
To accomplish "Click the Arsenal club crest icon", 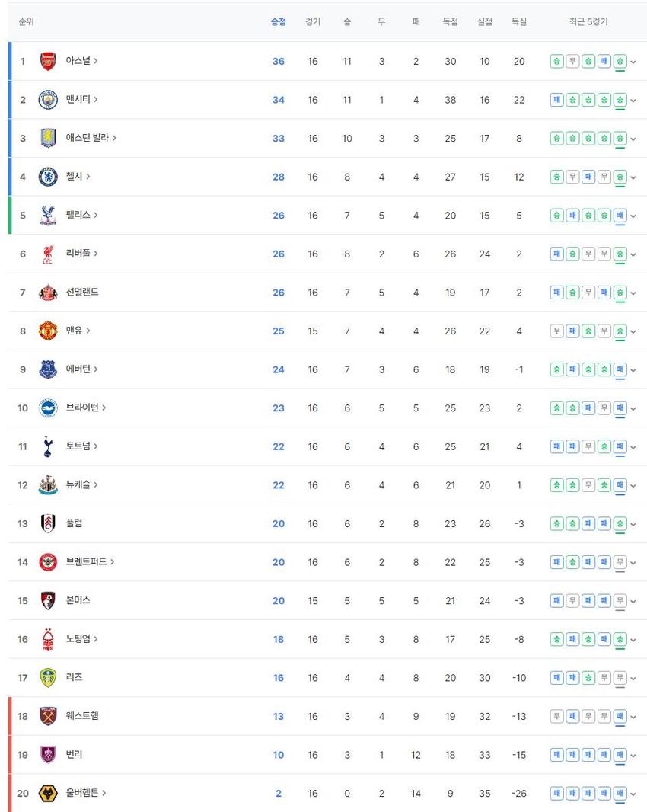I will (x=48, y=62).
